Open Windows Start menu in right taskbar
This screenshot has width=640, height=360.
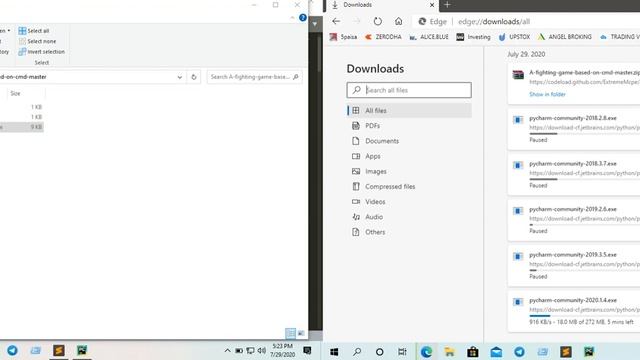pos(334,351)
